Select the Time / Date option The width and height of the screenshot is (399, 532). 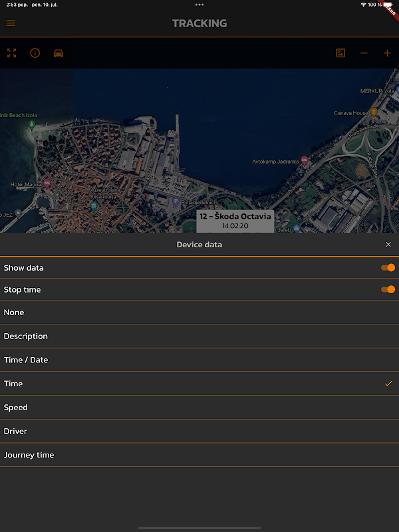point(199,360)
